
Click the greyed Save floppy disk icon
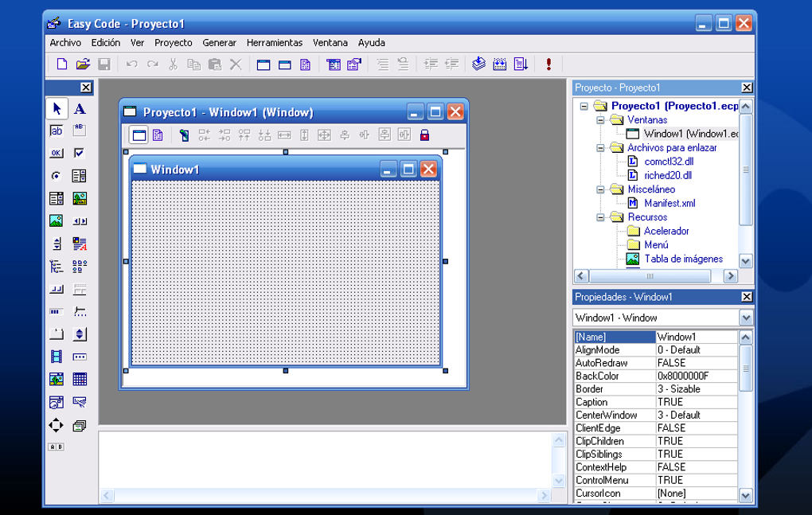pyautogui.click(x=104, y=64)
